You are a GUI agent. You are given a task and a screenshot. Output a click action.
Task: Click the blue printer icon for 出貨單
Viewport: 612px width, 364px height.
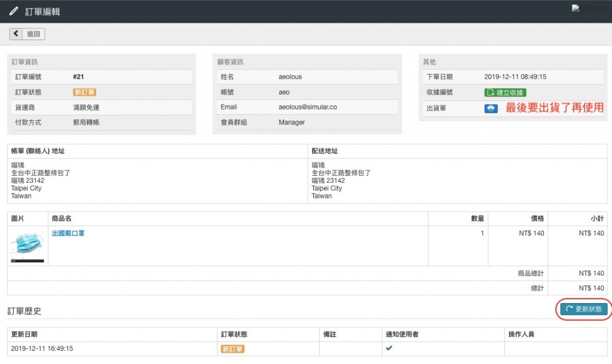pos(491,108)
